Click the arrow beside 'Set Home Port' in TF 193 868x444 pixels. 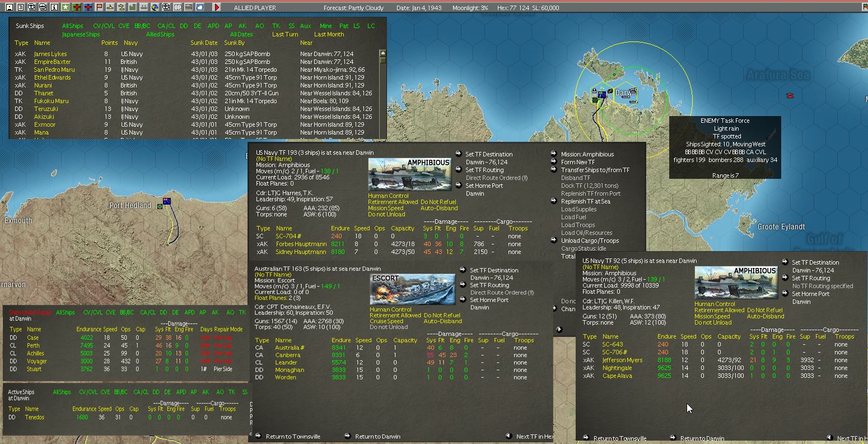tap(459, 186)
